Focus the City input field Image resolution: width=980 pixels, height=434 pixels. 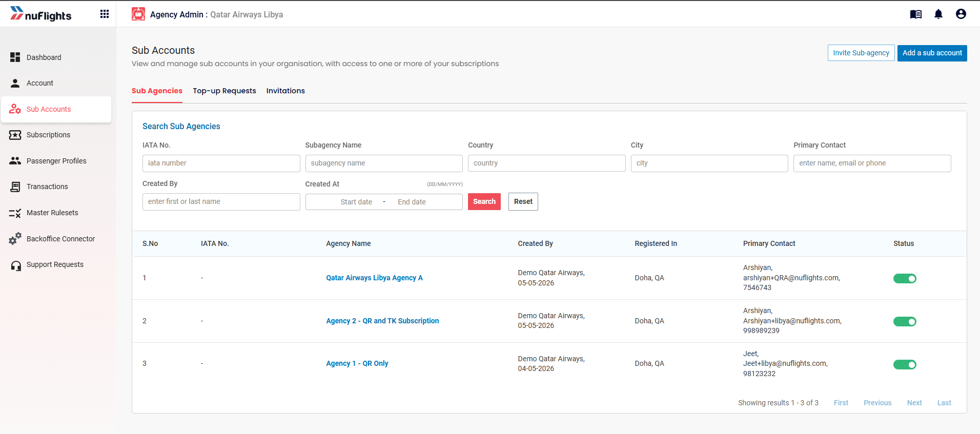coord(709,163)
